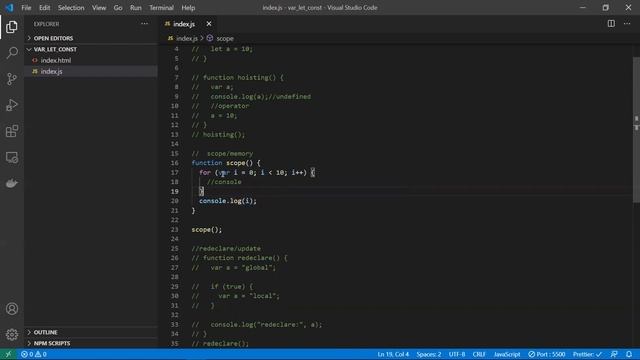
Task: Click index.js in the breadcrumb
Action: tap(187, 38)
